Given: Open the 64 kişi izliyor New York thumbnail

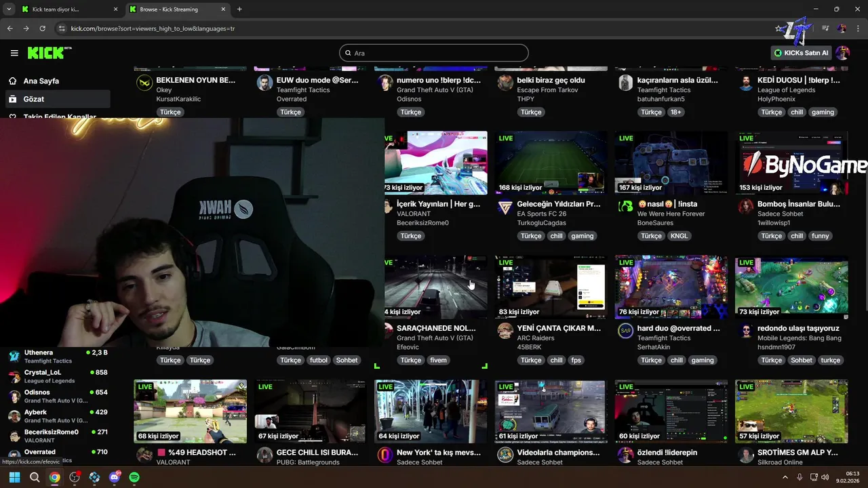Looking at the screenshot, I should (431, 411).
